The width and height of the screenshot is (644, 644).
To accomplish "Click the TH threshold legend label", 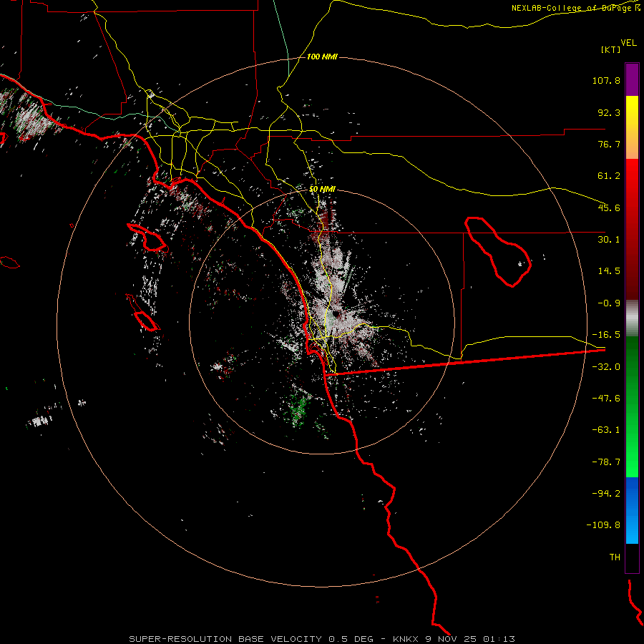I will [x=615, y=557].
